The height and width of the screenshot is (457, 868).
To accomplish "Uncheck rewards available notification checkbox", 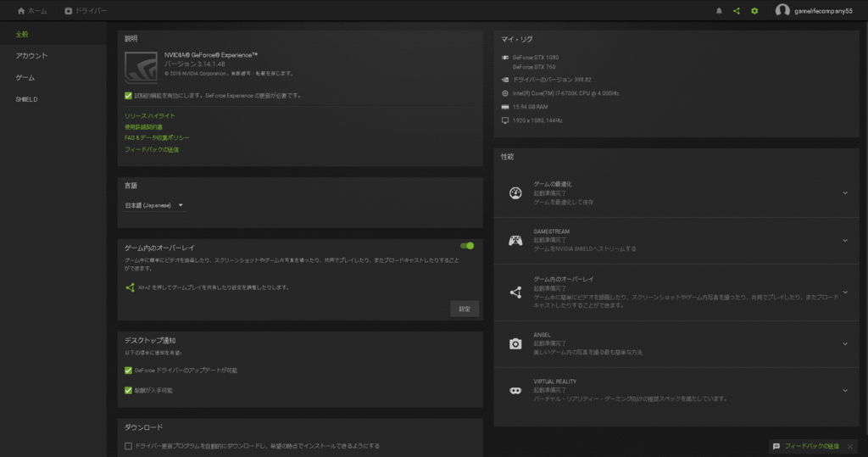I will (129, 390).
